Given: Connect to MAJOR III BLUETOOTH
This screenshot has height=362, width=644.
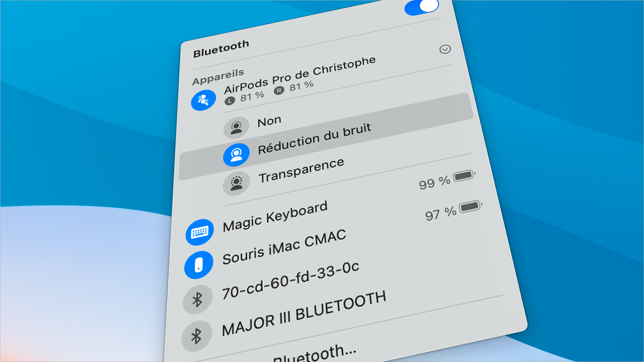Looking at the screenshot, I should pyautogui.click(x=304, y=313).
